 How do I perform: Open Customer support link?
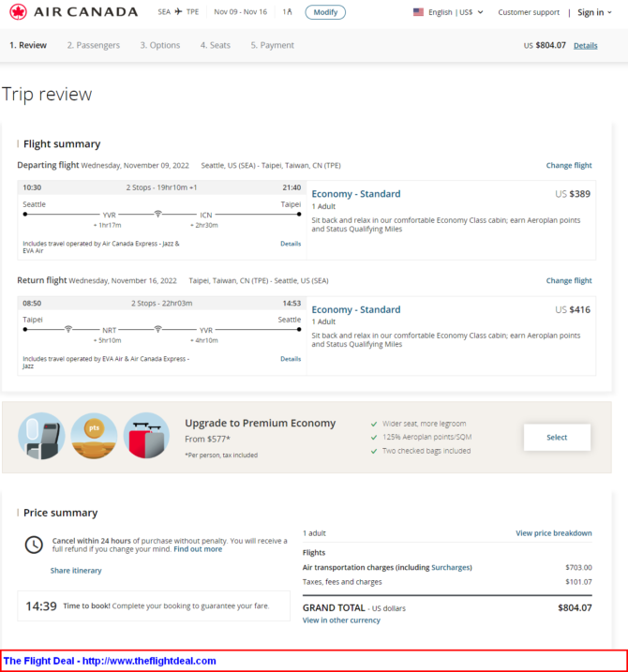[x=529, y=12]
